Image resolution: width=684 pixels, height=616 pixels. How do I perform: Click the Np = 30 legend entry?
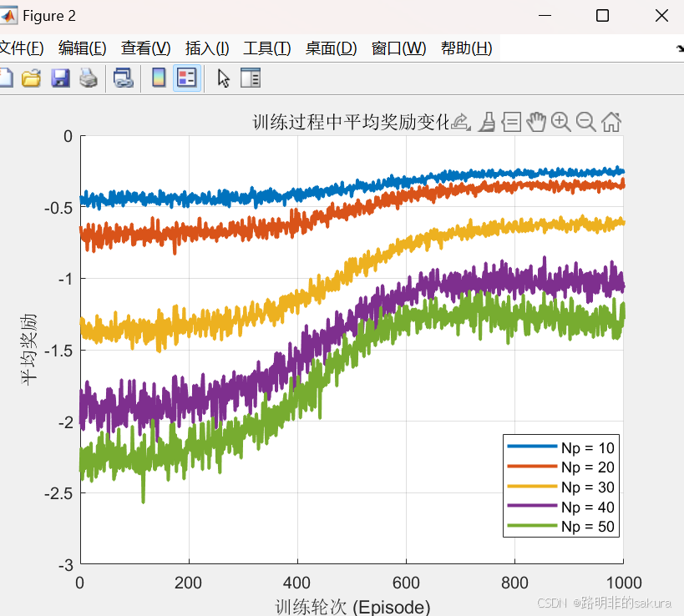click(x=561, y=487)
